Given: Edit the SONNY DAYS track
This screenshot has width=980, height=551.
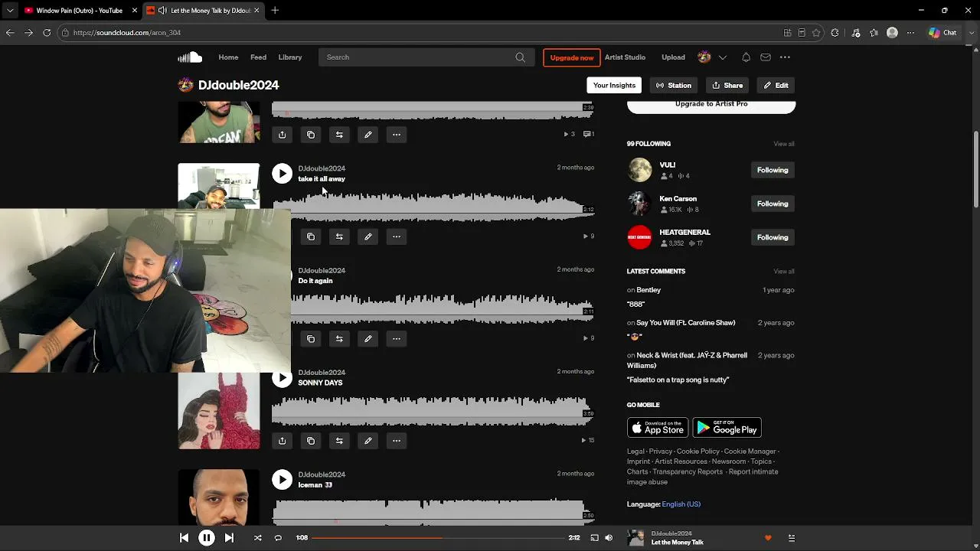Looking at the screenshot, I should pos(368,441).
